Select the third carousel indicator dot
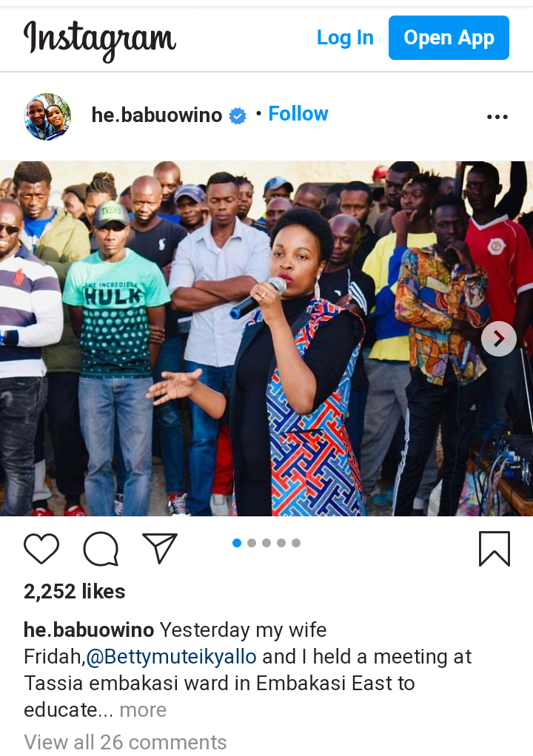Viewport: 533px width, 756px height. pyautogui.click(x=266, y=543)
